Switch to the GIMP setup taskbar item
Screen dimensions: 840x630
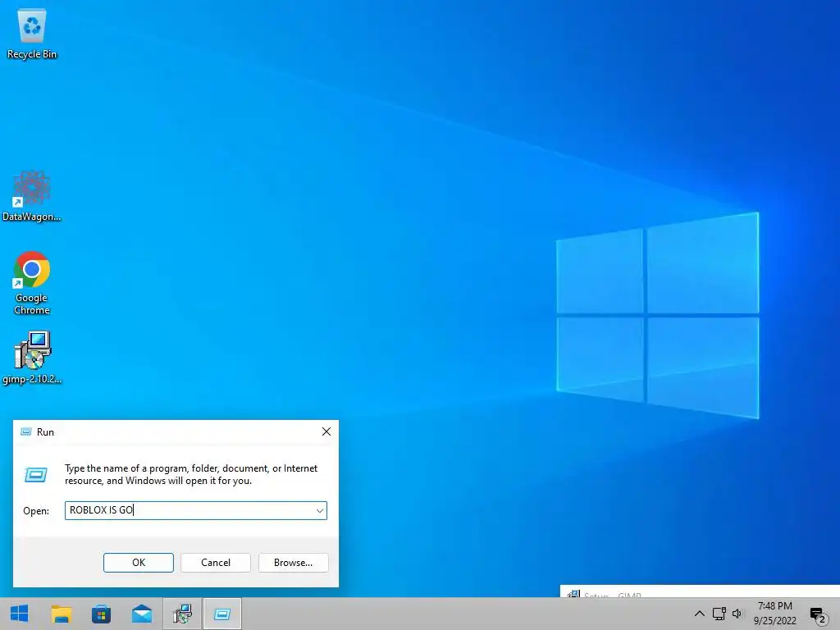(x=182, y=614)
